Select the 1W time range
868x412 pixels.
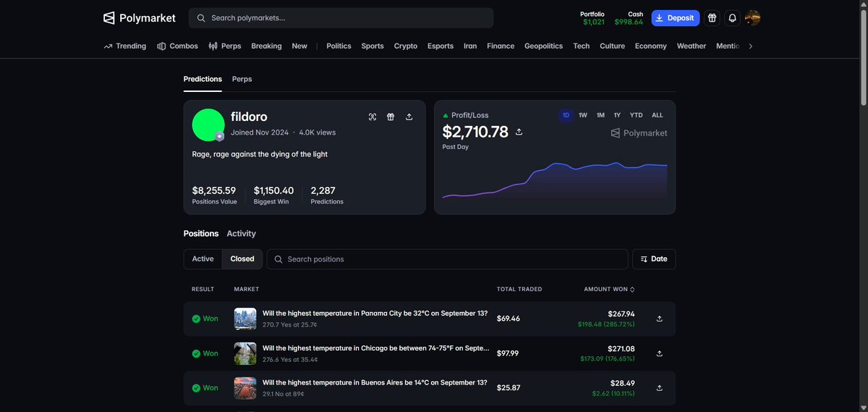coord(583,115)
